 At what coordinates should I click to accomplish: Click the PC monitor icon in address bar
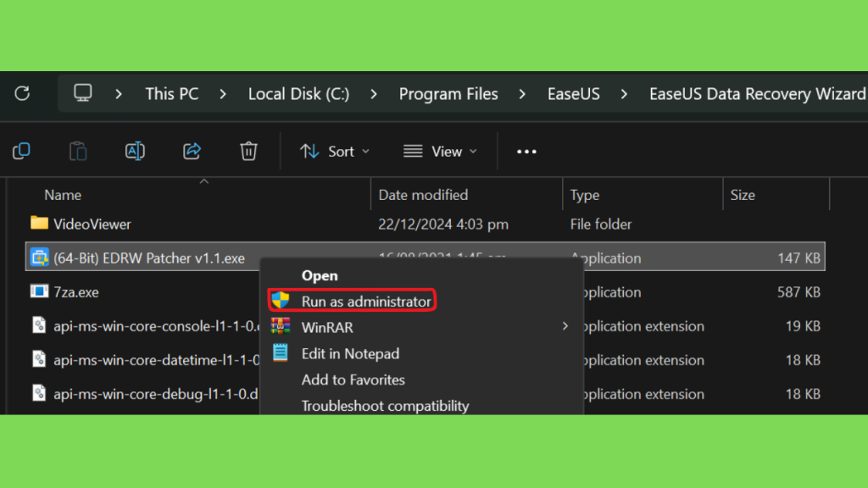[83, 93]
